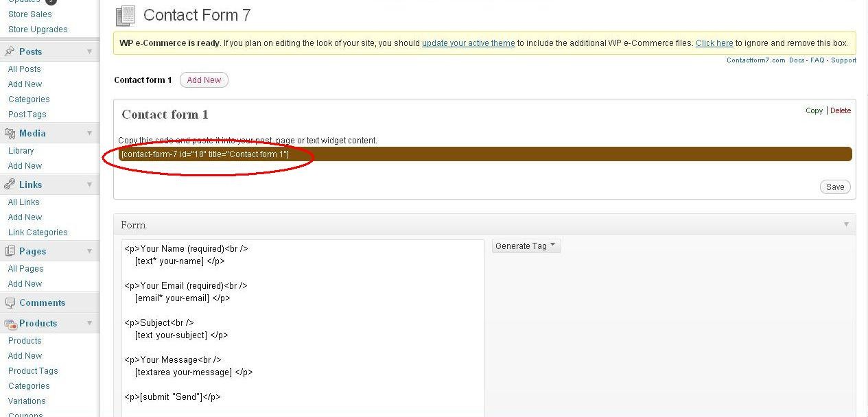The height and width of the screenshot is (417, 868).
Task: Click Add New under Posts
Action: click(25, 84)
